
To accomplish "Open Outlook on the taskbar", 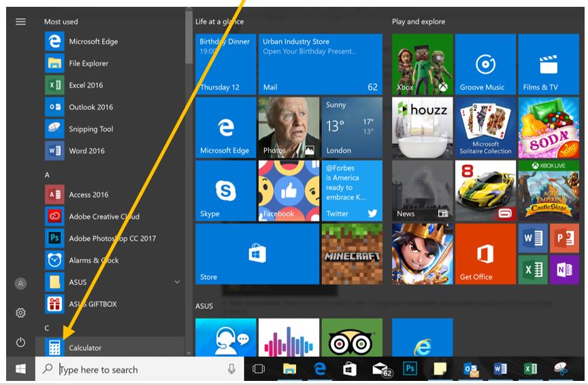I will pos(471,369).
